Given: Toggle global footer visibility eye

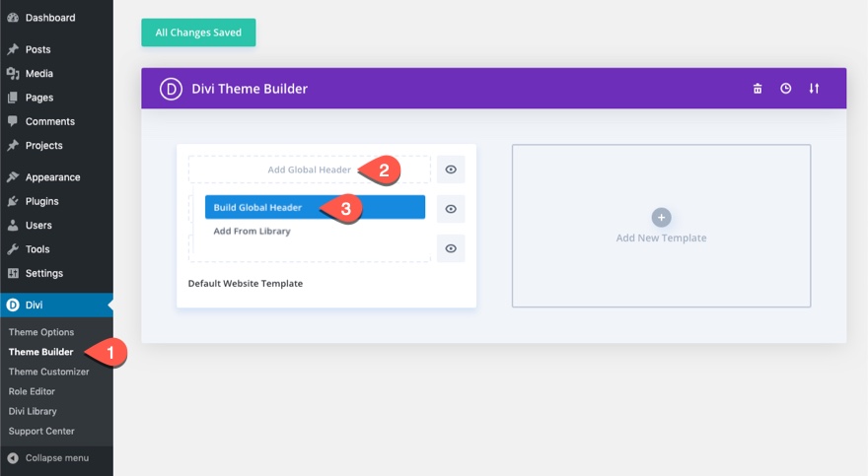Looking at the screenshot, I should [451, 248].
